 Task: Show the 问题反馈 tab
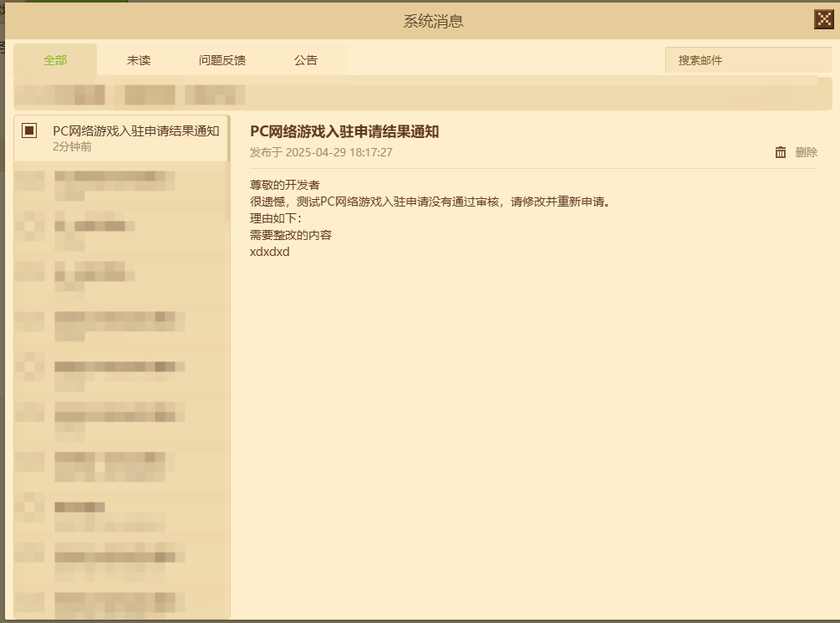[x=222, y=60]
